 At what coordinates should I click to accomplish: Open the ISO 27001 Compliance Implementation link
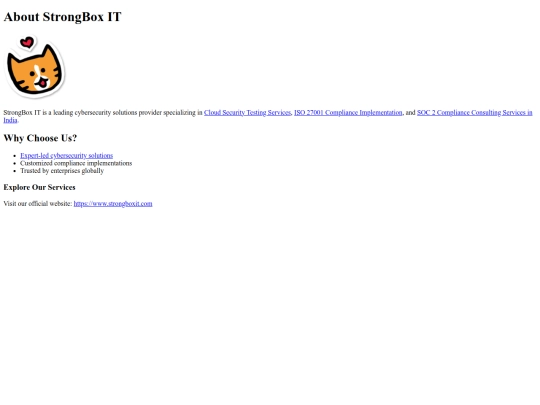348,113
